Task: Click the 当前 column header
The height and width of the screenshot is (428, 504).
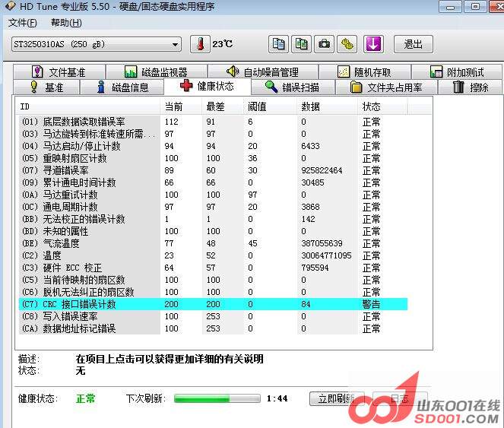Action: 181,106
